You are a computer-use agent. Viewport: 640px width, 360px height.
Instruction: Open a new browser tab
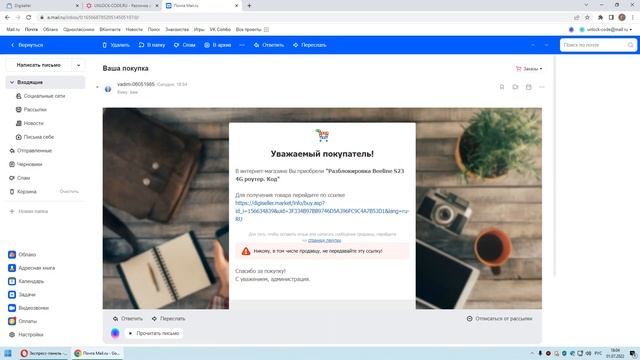coord(249,6)
